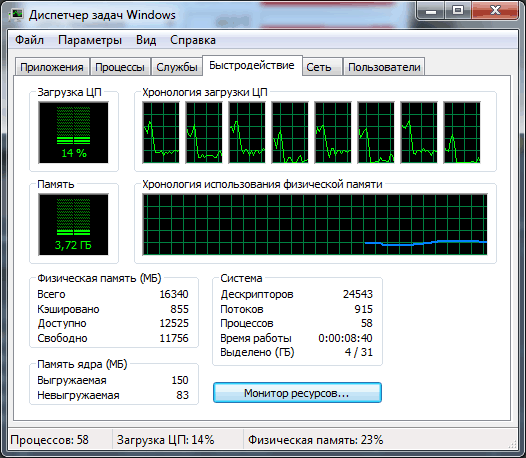Viewport: 526px width, 458px height.
Task: Open the Справка menu
Action: pyautogui.click(x=193, y=40)
